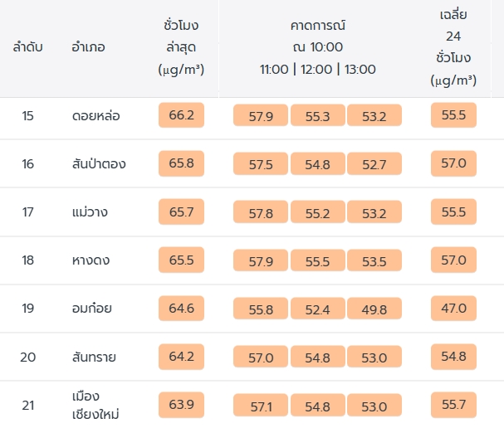Choose the อมก๋อย district name
The height and width of the screenshot is (428, 504).
click(92, 309)
